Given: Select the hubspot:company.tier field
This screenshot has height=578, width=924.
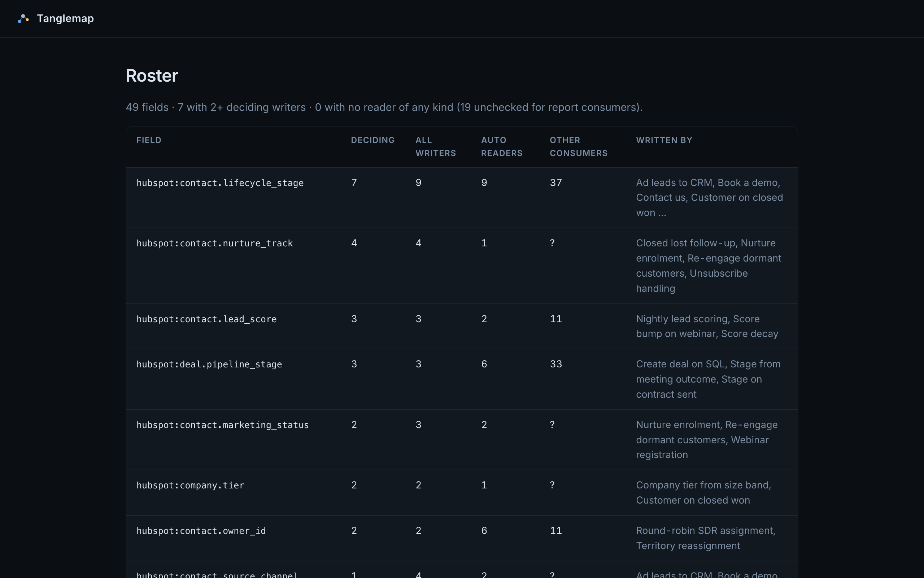Looking at the screenshot, I should tap(190, 486).
